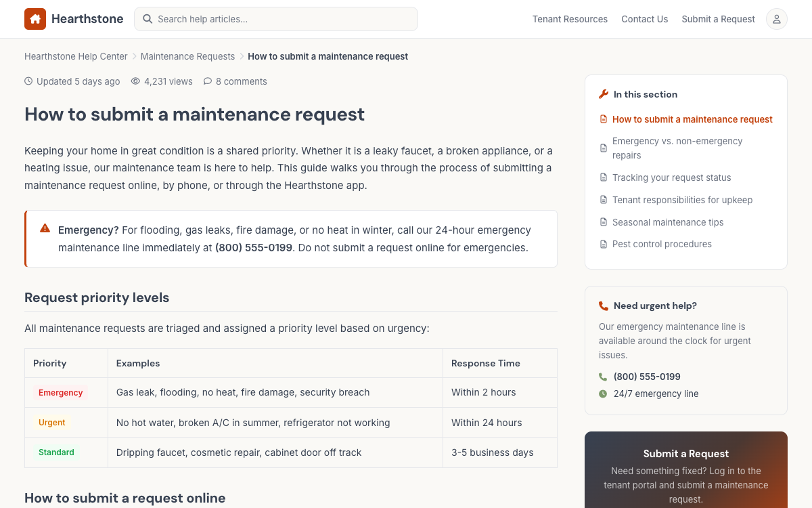812x508 pixels.
Task: Click the Updated 5 days ago text
Action: pos(78,81)
